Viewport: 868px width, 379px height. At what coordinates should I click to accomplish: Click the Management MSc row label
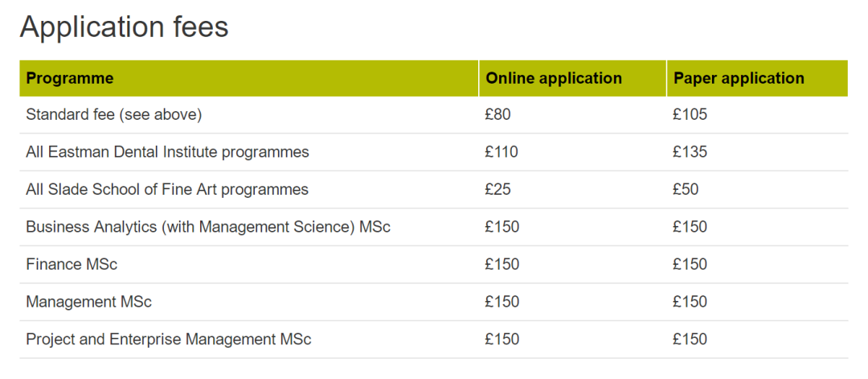coord(88,302)
